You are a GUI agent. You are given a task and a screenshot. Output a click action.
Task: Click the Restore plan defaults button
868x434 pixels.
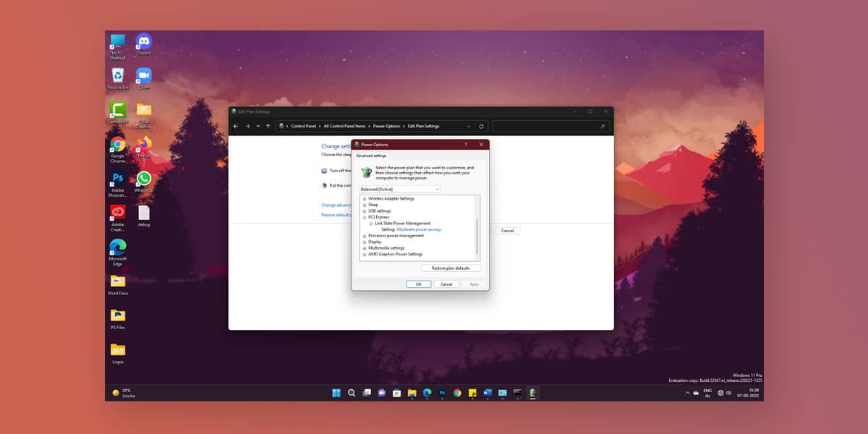click(x=451, y=268)
